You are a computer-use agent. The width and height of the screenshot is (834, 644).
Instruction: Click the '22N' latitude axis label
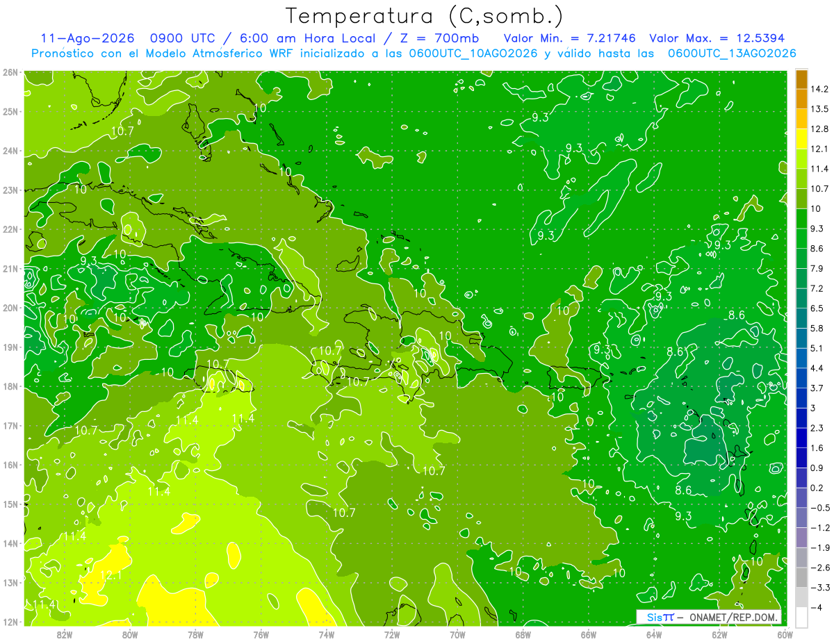coord(10,229)
